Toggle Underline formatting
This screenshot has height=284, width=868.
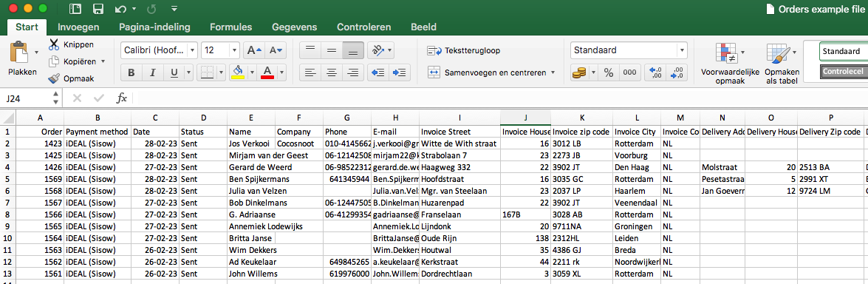coord(174,72)
